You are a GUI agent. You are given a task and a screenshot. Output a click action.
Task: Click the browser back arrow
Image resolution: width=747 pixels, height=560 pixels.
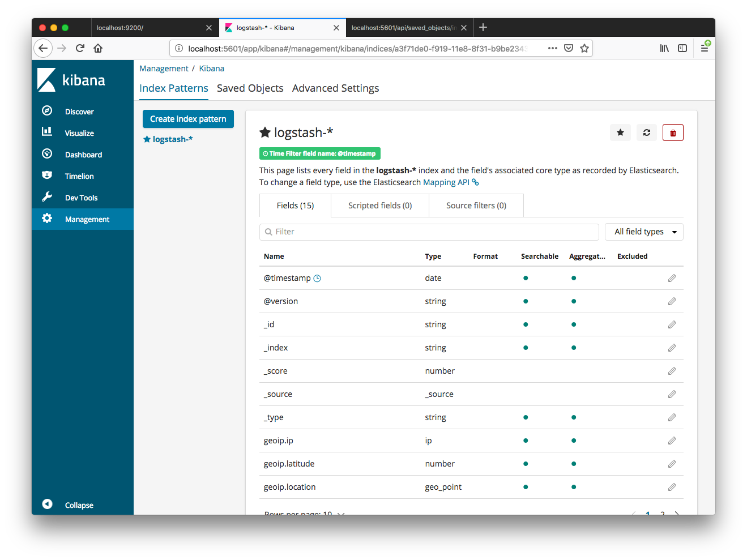(x=43, y=48)
